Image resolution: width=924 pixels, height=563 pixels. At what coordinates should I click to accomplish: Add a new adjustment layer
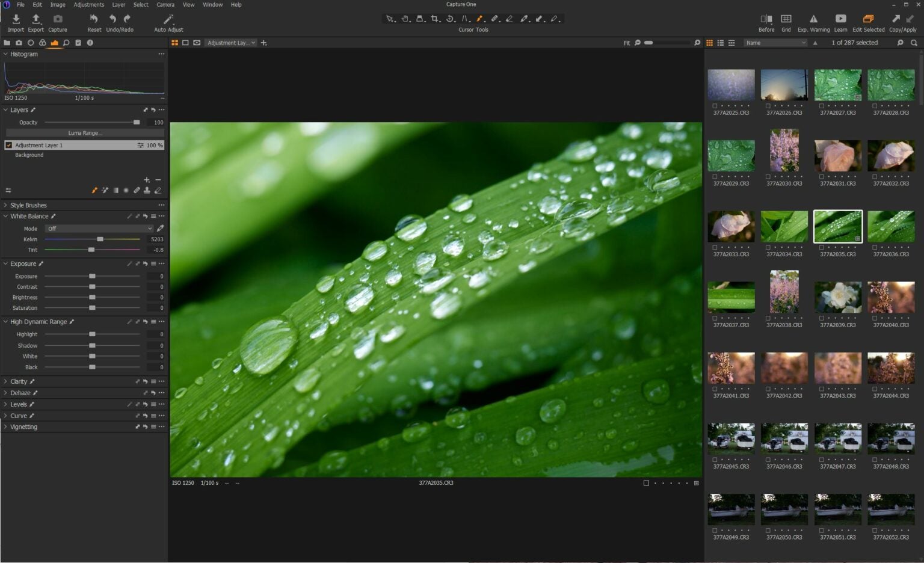(x=146, y=179)
